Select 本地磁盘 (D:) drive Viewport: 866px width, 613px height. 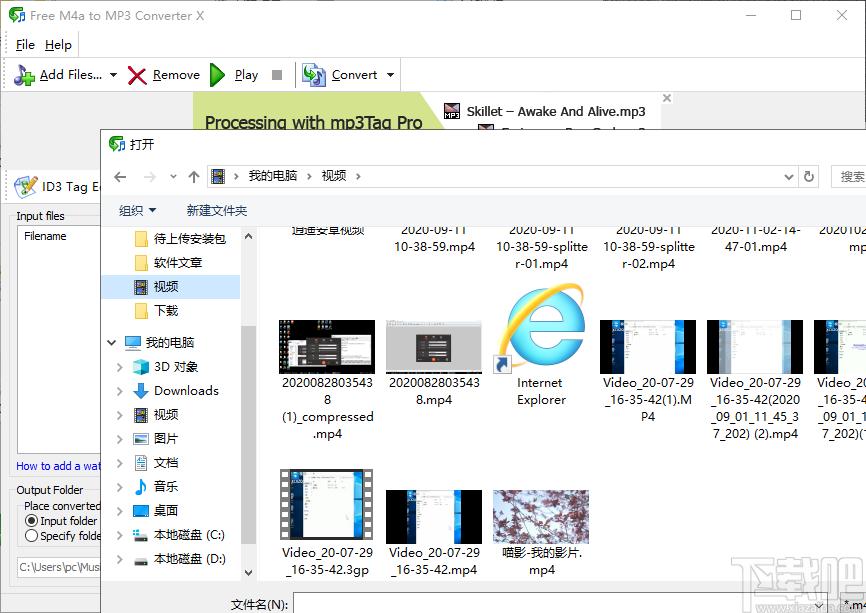click(x=179, y=559)
